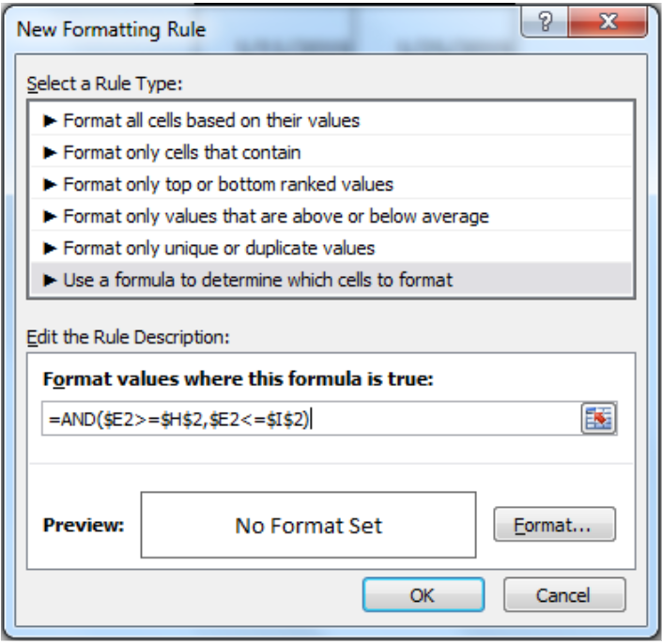
Task: Click the collapse dialog range selector icon
Action: 599,419
